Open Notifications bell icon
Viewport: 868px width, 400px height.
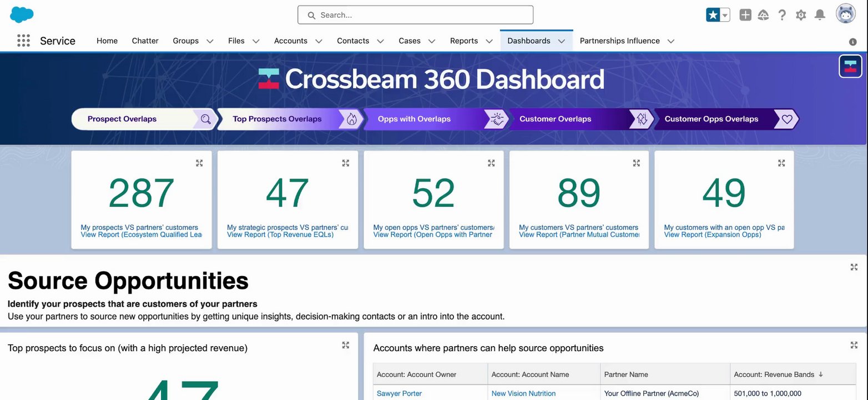pos(820,15)
